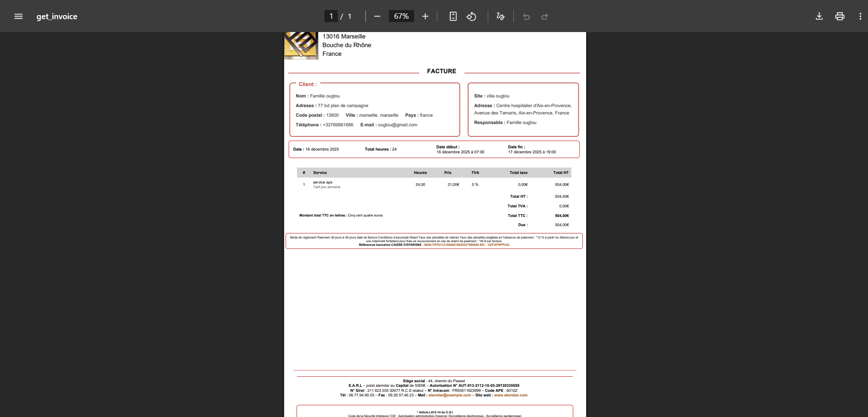Open the more actions three-dot menu
Viewport: 868px width, 417px height.
pyautogui.click(x=860, y=16)
